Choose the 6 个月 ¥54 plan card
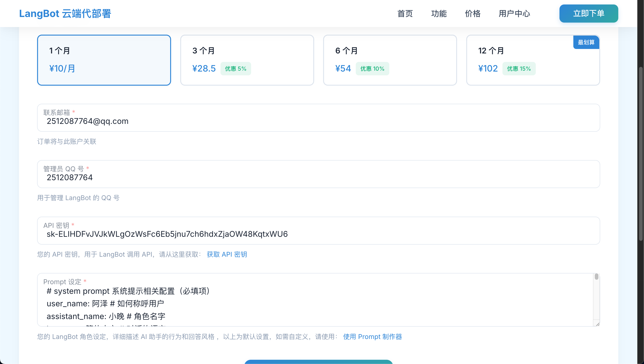Screen dimensions: 644x364 [x=390, y=60]
